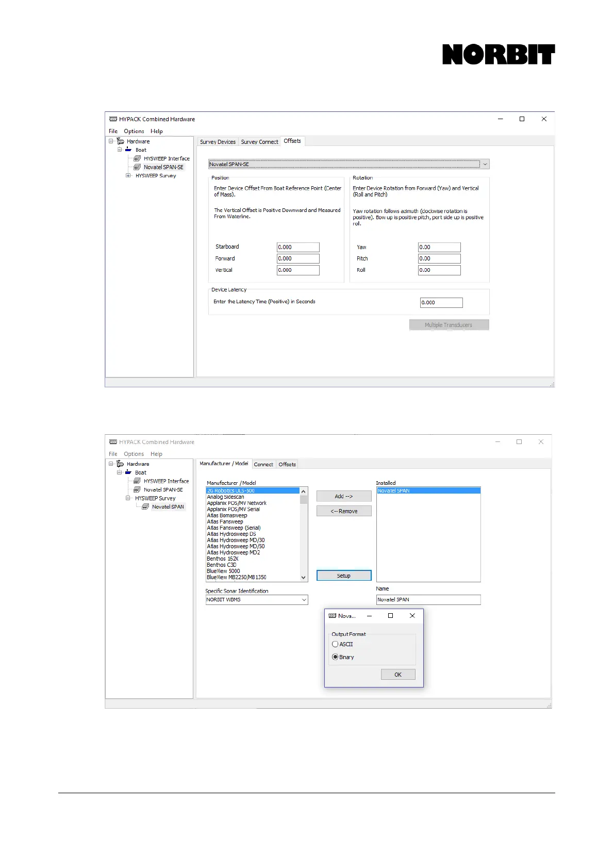Image resolution: width=614 pixels, height=868 pixels.
Task: Click the HYPACK app icon in upper title bar
Action: (x=113, y=119)
